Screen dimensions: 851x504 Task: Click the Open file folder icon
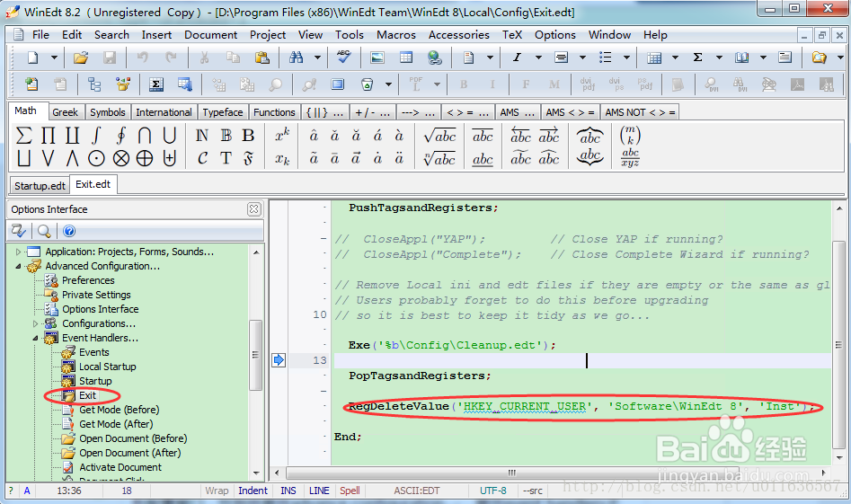81,57
